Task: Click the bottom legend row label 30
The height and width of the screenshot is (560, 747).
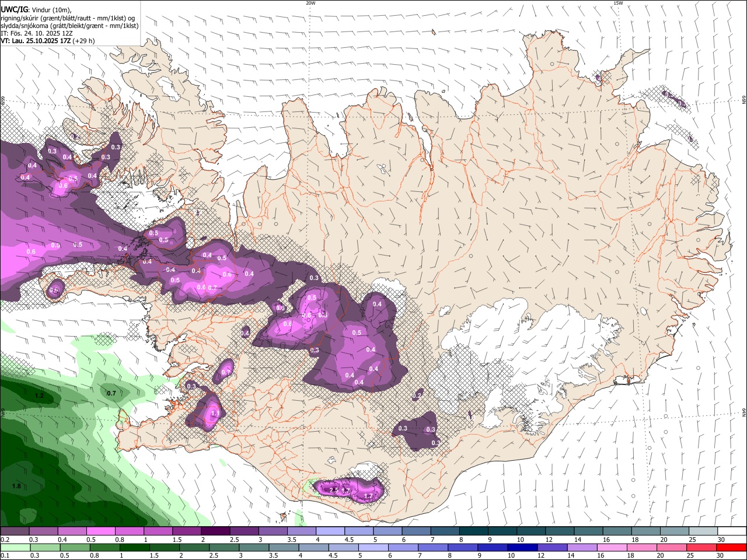Action: 719,556
